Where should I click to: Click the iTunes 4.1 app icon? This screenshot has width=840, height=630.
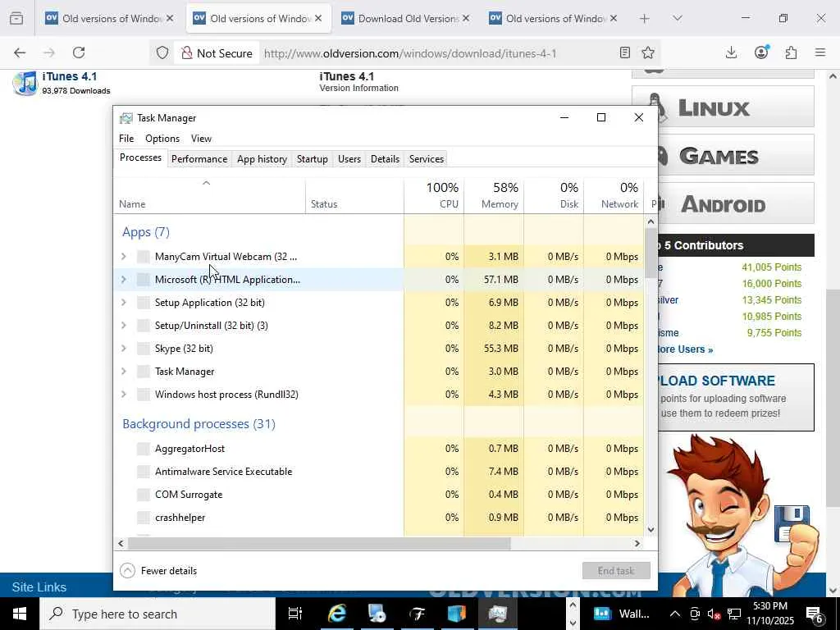coord(25,83)
